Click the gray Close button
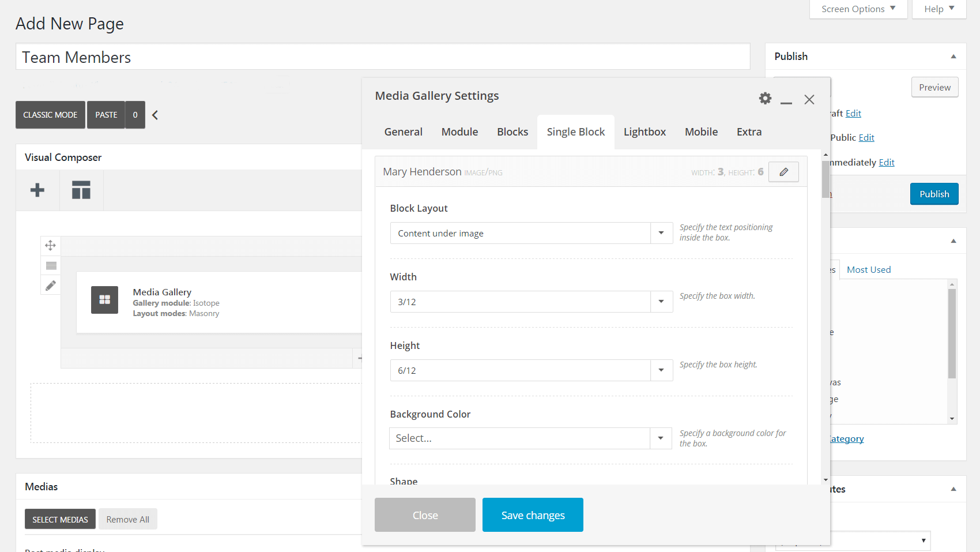 click(x=425, y=515)
